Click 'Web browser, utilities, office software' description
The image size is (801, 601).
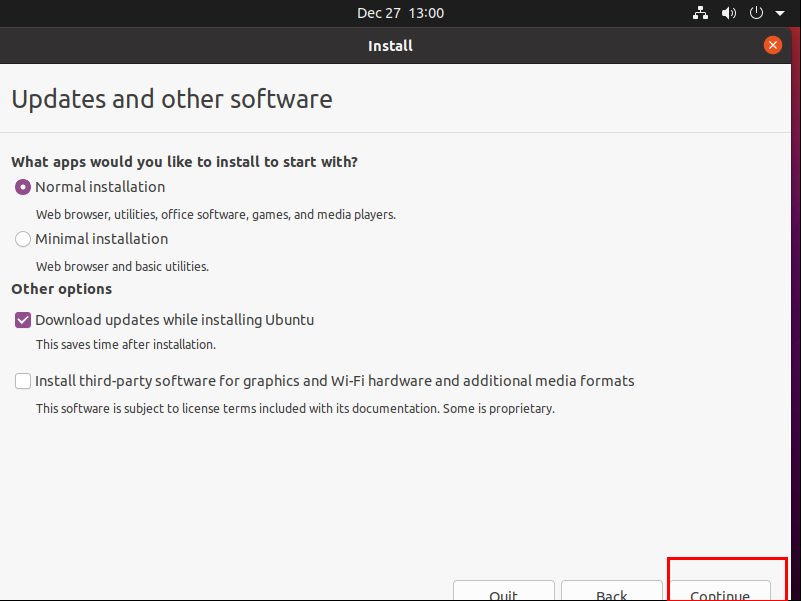point(216,215)
